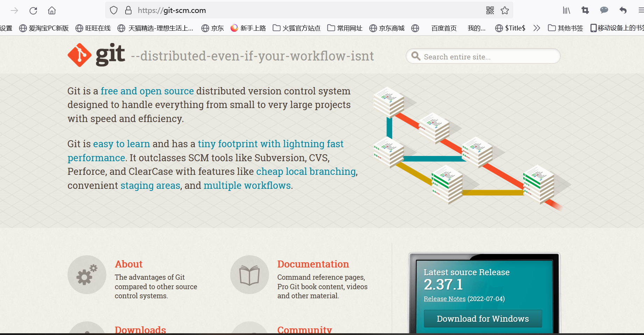Open the $Title$ bookmark

(x=510, y=28)
